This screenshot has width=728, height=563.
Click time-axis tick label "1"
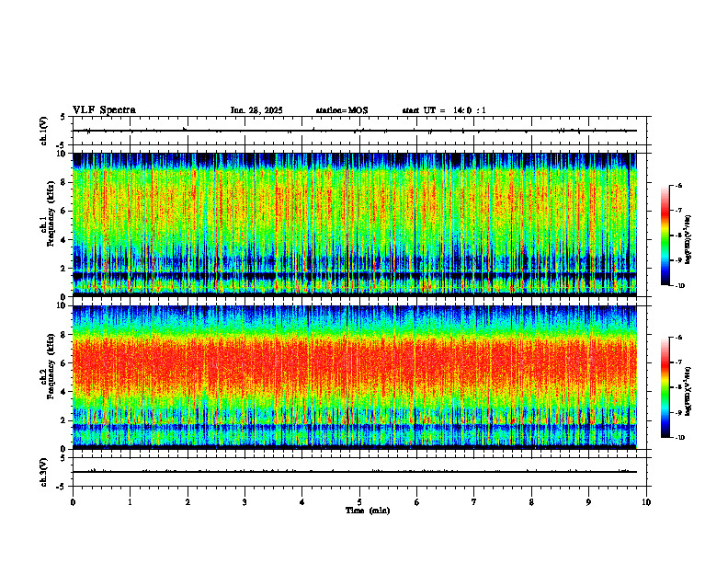130,502
